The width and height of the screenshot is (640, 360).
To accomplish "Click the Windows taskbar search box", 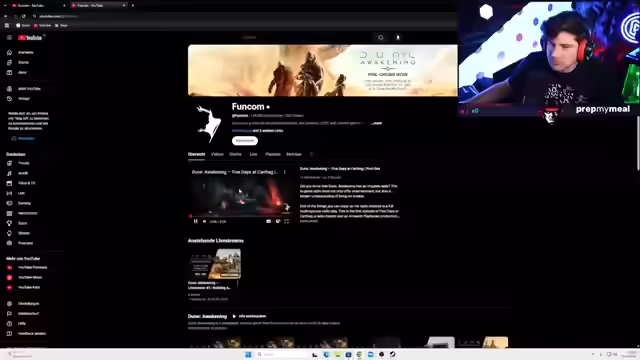I will click(281, 354).
